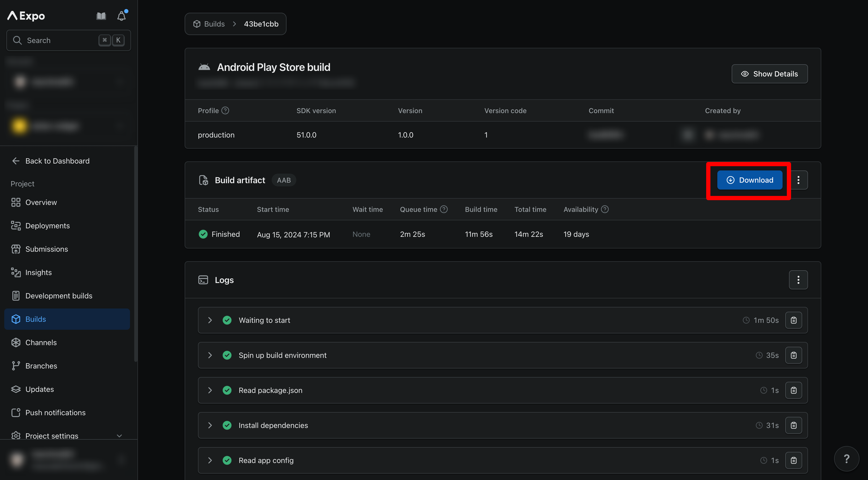Click the production profile value
Viewport: 868px width, 480px height.
pos(216,135)
